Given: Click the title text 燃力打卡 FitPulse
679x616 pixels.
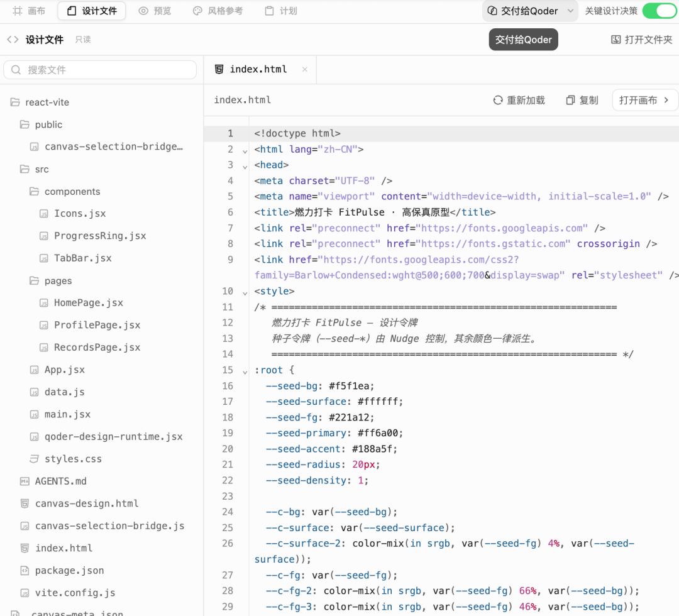Looking at the screenshot, I should pyautogui.click(x=339, y=212).
